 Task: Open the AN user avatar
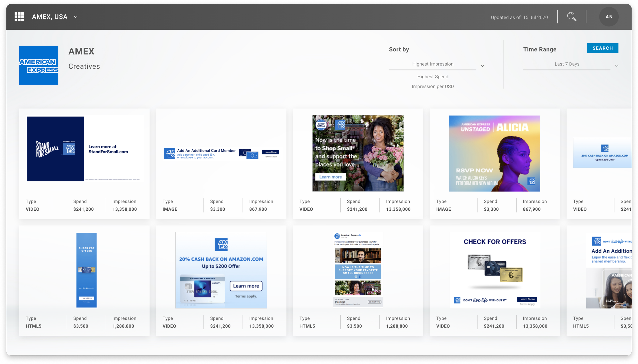[x=609, y=17]
